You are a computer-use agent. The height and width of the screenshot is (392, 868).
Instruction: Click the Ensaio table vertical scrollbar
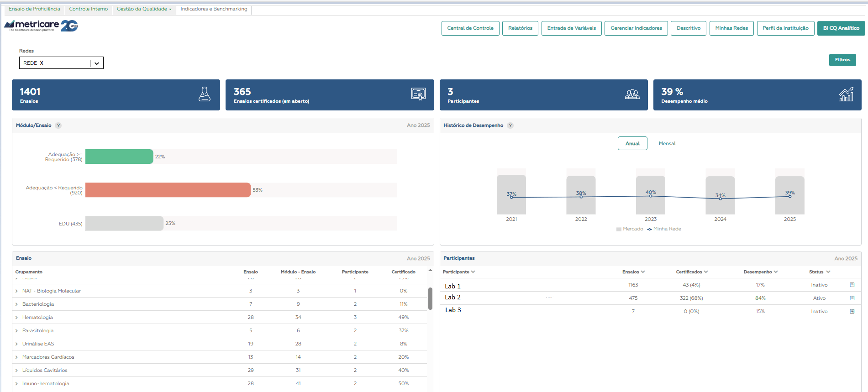430,298
